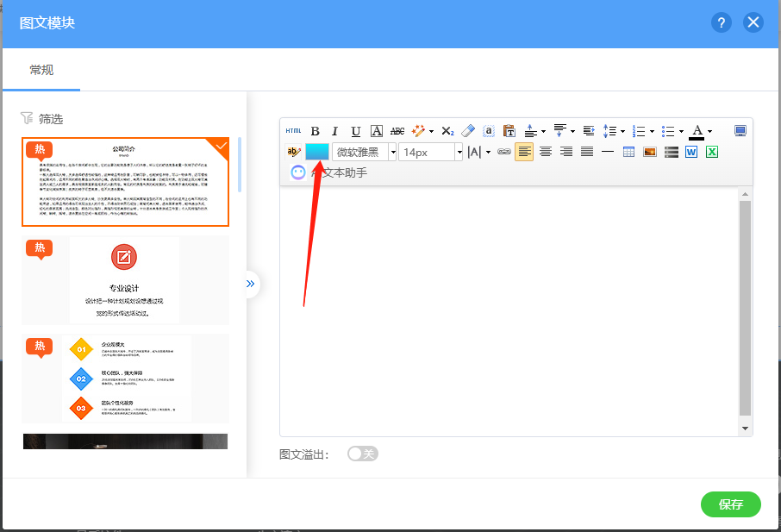Switch to HTML source view
781x532 pixels.
click(294, 131)
